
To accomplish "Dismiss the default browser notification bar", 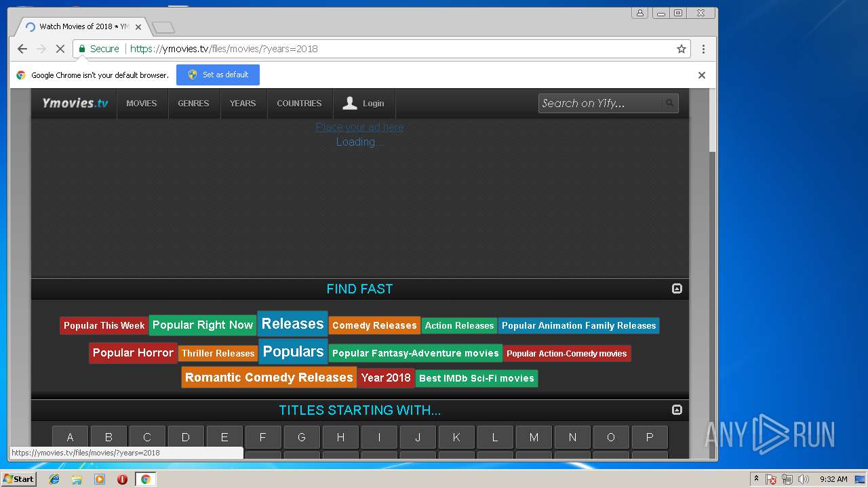I will (x=702, y=75).
